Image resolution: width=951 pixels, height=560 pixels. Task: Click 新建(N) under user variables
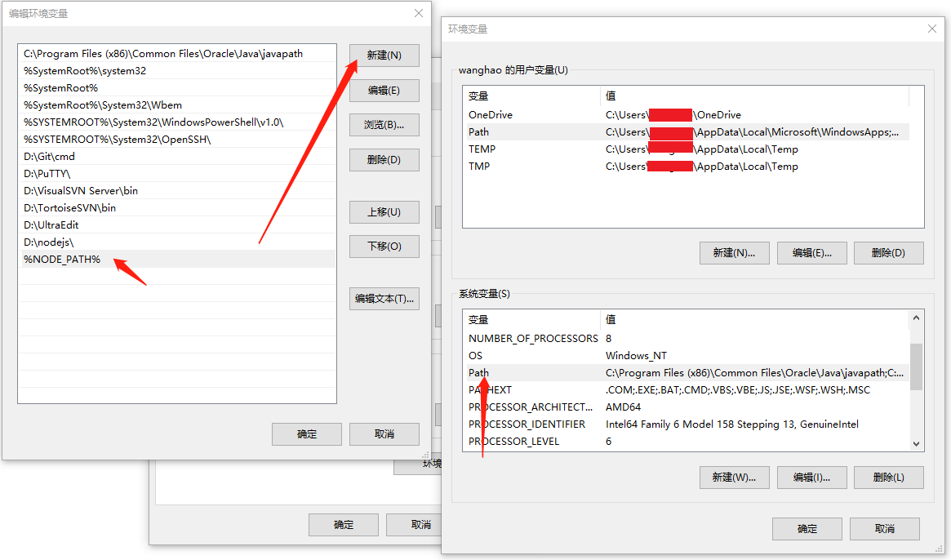[733, 252]
